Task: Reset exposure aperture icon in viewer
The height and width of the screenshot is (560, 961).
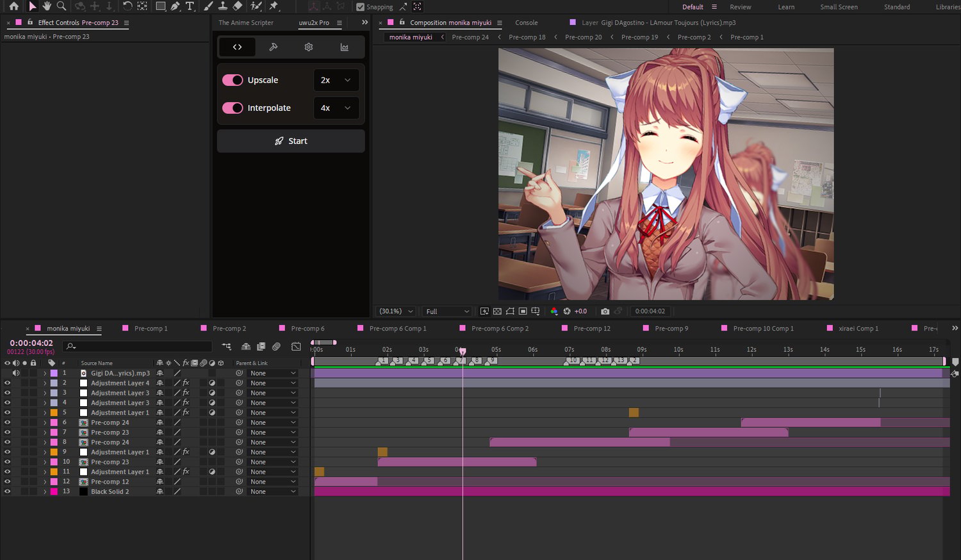Action: pos(566,311)
